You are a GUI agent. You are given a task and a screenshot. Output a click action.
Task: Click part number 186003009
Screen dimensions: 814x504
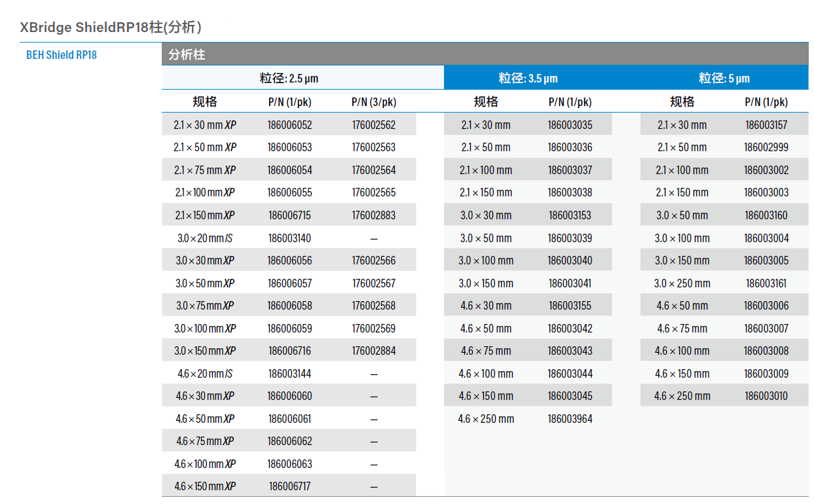pyautogui.click(x=766, y=374)
